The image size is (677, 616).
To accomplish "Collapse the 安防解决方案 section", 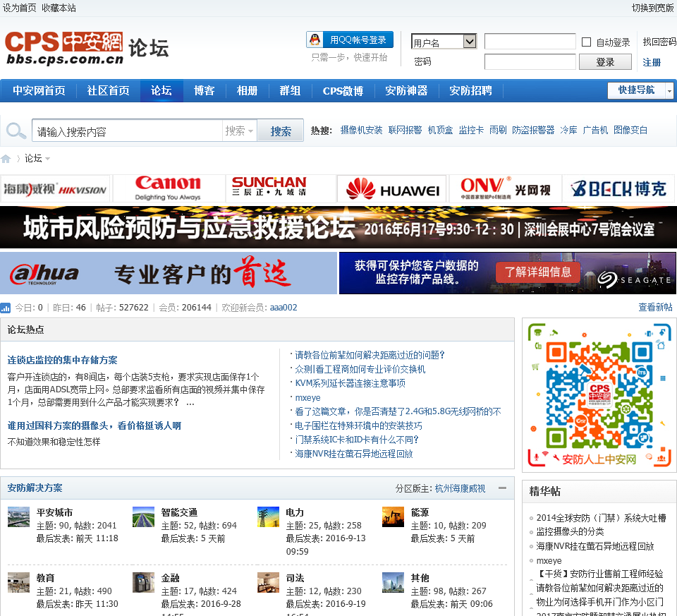I will click(503, 488).
